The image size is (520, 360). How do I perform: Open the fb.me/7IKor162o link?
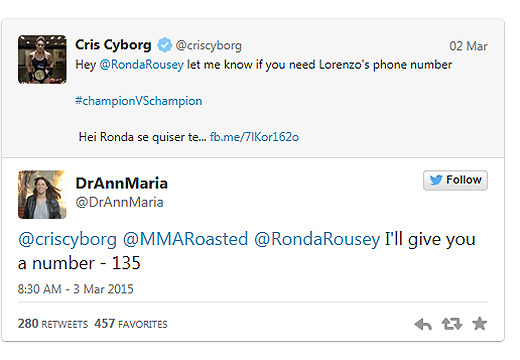254,137
